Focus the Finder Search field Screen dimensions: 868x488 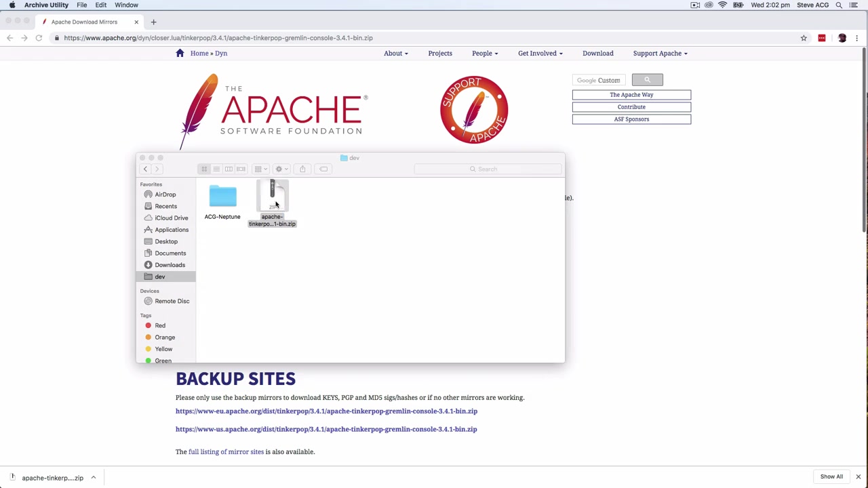click(x=487, y=169)
